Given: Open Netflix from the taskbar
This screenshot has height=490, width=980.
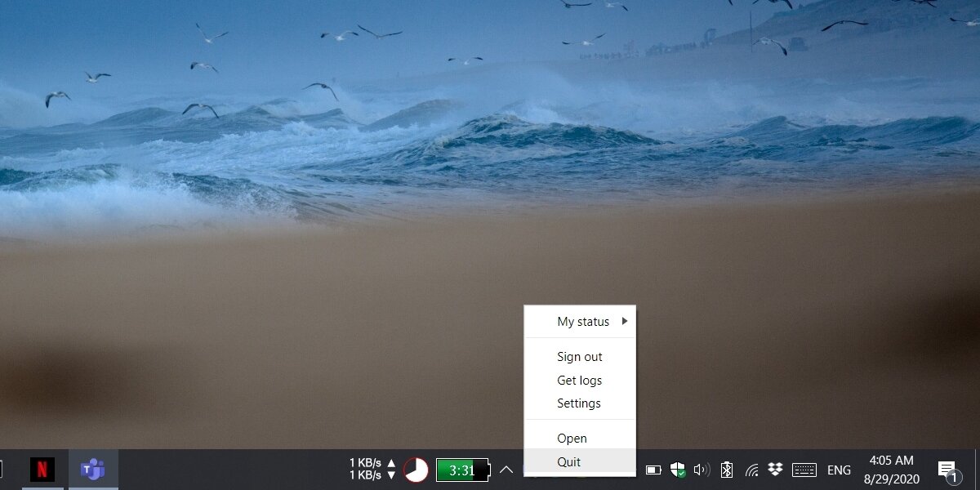Looking at the screenshot, I should tap(42, 470).
